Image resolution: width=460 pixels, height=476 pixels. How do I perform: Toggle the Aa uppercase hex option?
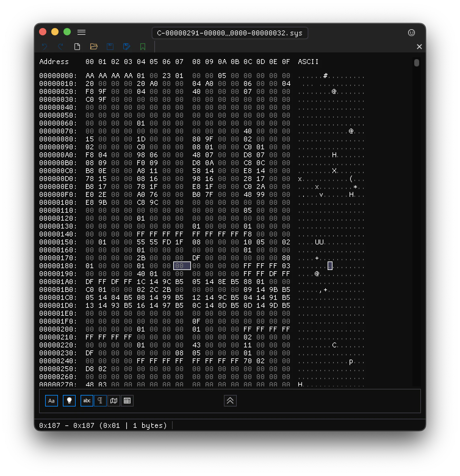(52, 401)
